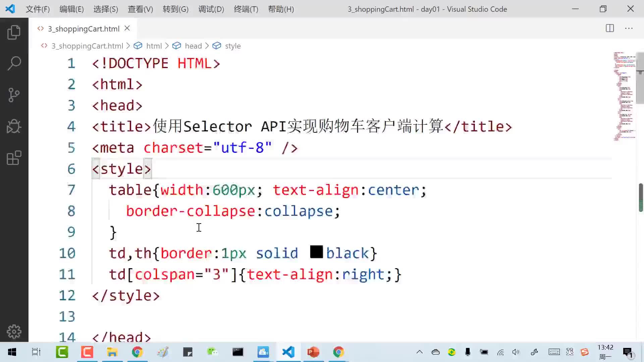Open the paint palette taskbar app
Viewport: 644px width, 362px height.
point(163,352)
